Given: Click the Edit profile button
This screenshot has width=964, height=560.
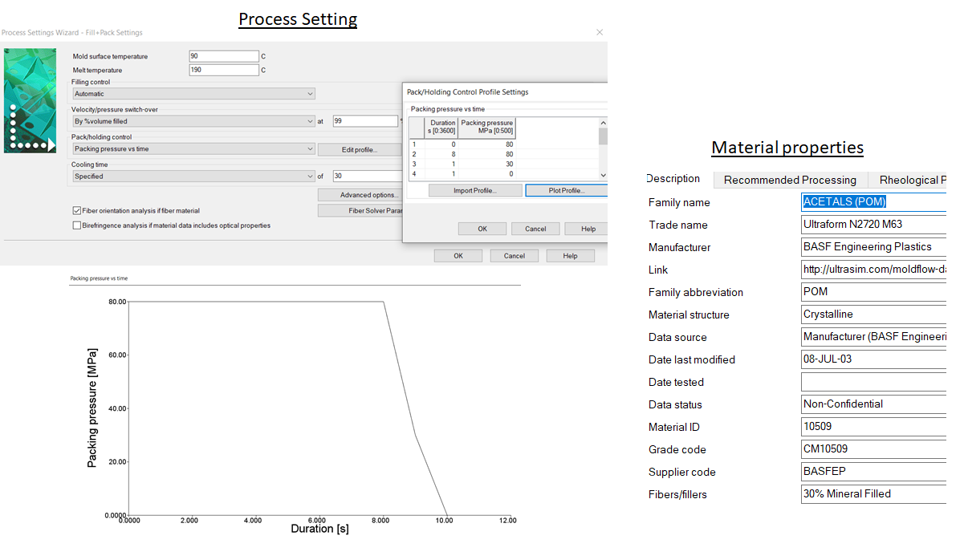Looking at the screenshot, I should (360, 149).
